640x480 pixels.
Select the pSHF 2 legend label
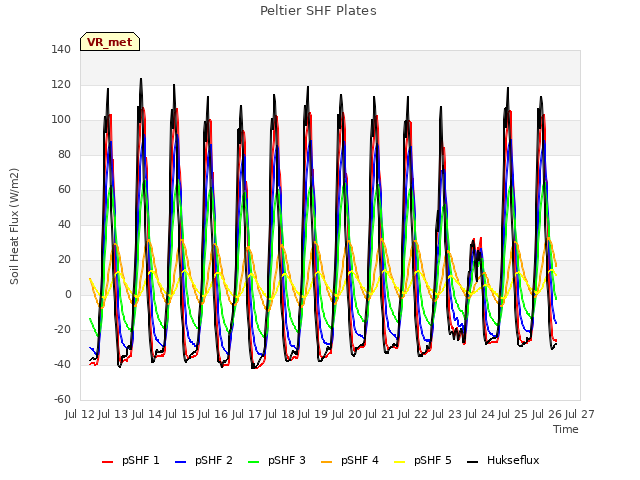click(x=214, y=460)
